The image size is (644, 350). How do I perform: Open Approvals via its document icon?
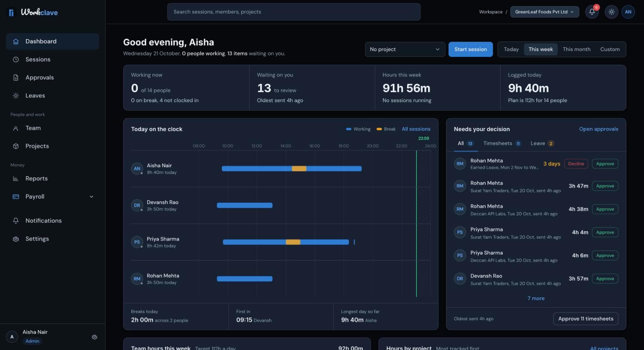(16, 78)
